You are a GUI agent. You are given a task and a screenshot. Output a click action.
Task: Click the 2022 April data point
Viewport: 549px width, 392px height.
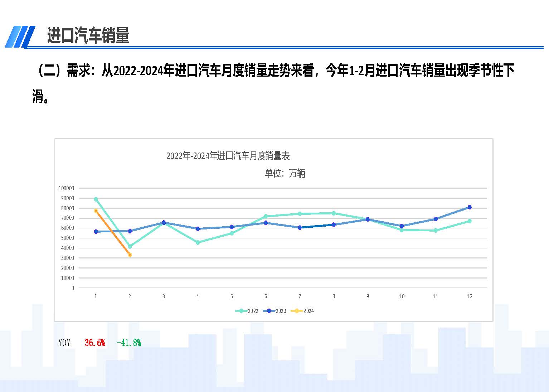198,242
